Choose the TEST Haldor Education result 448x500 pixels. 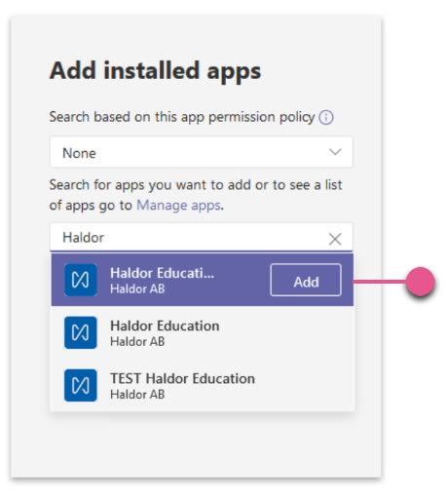203,386
